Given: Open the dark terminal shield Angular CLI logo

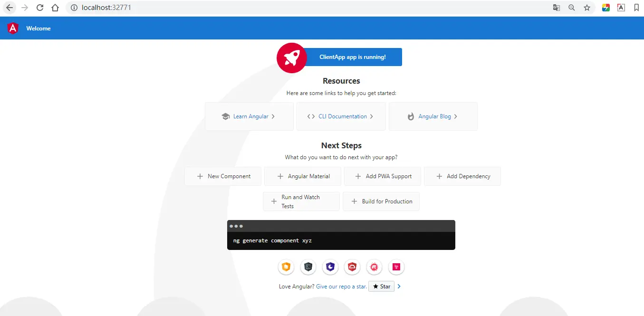Looking at the screenshot, I should (308, 267).
